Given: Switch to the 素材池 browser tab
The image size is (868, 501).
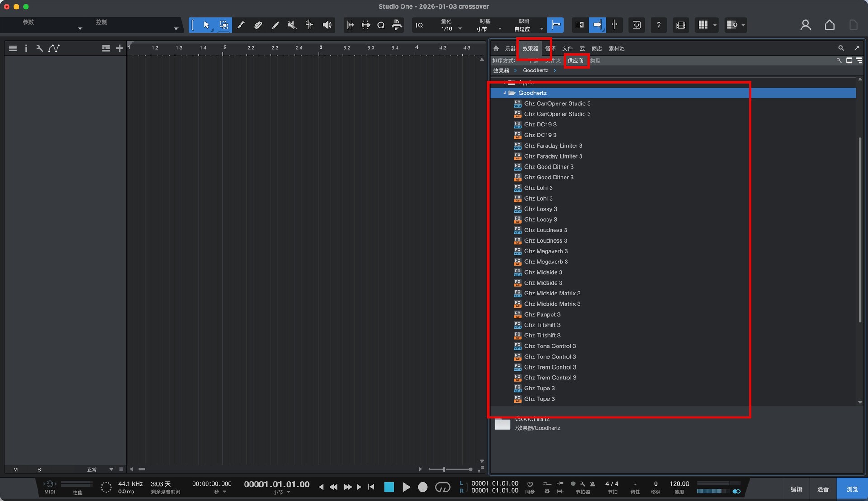Looking at the screenshot, I should (616, 48).
